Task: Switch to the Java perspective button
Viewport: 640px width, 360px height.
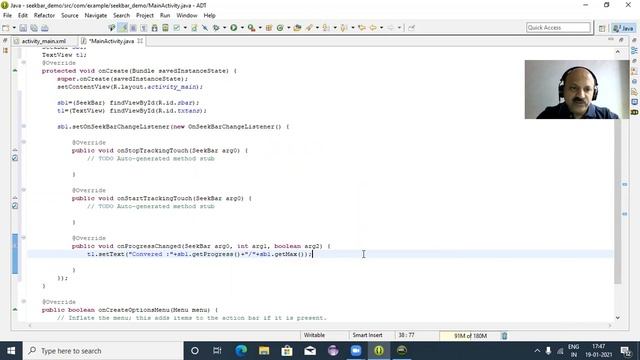Action: tap(624, 28)
